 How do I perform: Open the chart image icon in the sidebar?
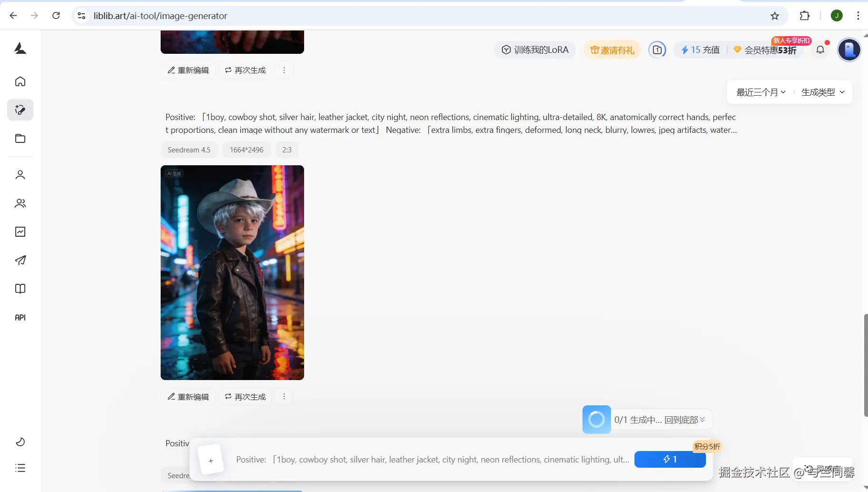pyautogui.click(x=20, y=232)
